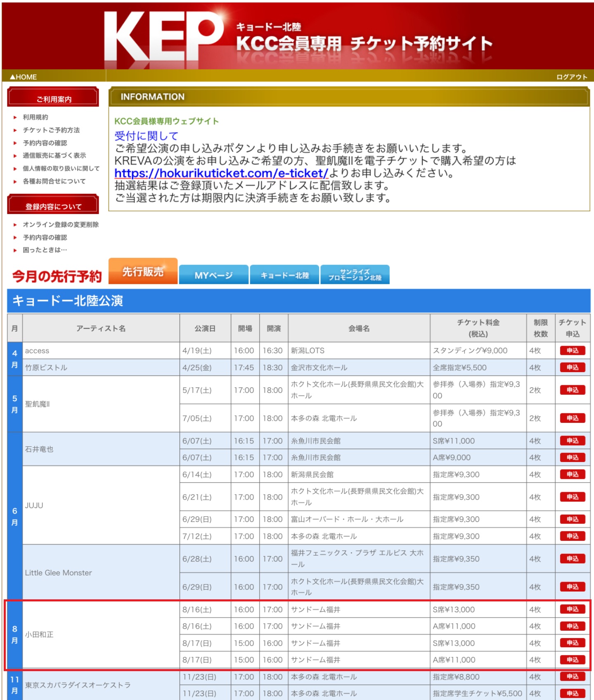
Task: Click the KEP logo in the header
Action: (x=163, y=38)
